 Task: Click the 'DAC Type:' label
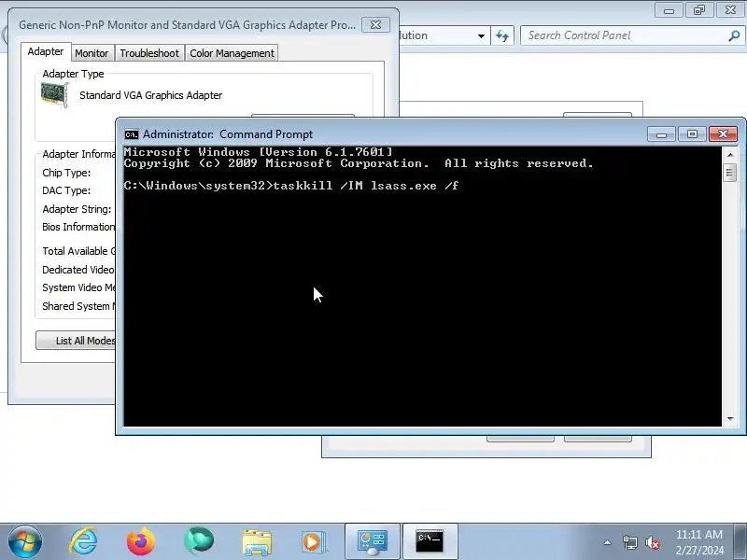click(66, 190)
